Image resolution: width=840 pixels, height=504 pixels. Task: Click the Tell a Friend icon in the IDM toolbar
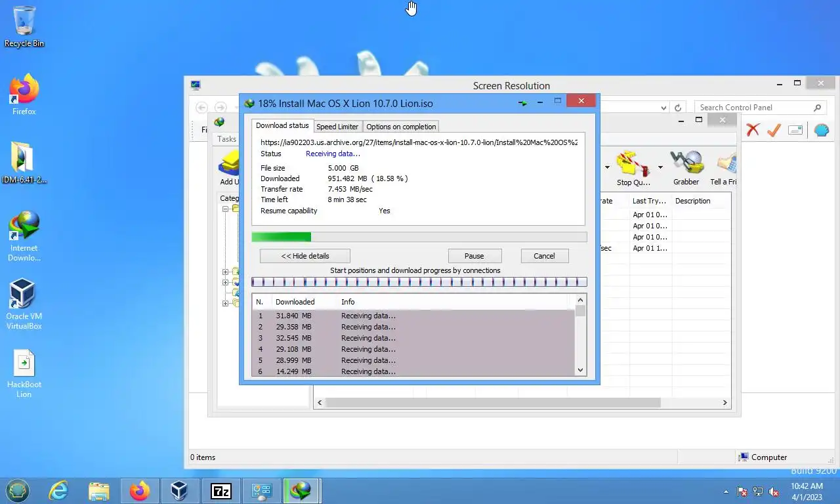(723, 168)
